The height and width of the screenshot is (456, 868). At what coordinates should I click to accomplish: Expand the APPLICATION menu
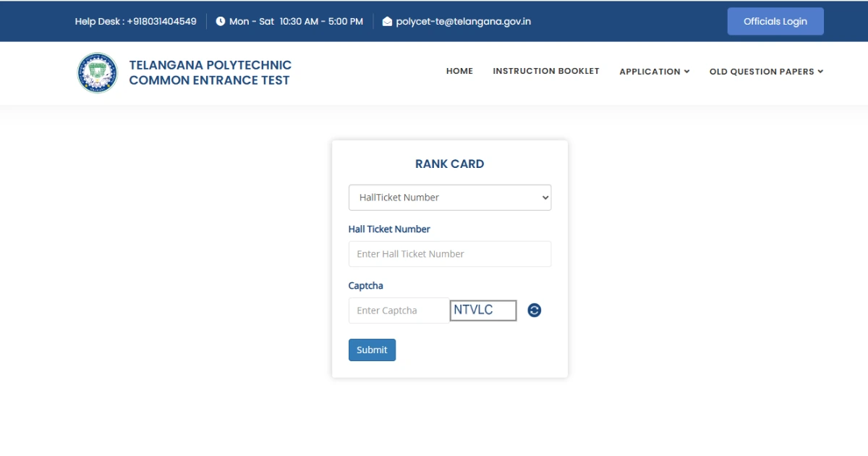click(x=655, y=72)
